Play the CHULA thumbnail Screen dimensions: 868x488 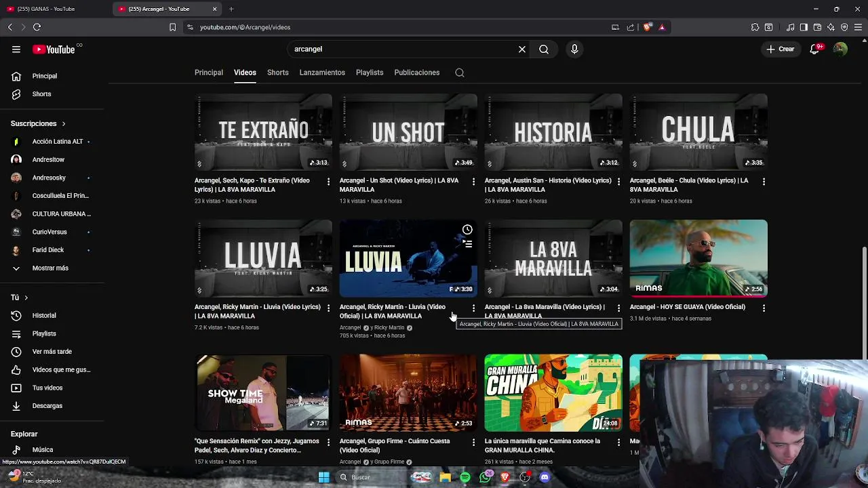[x=698, y=132]
